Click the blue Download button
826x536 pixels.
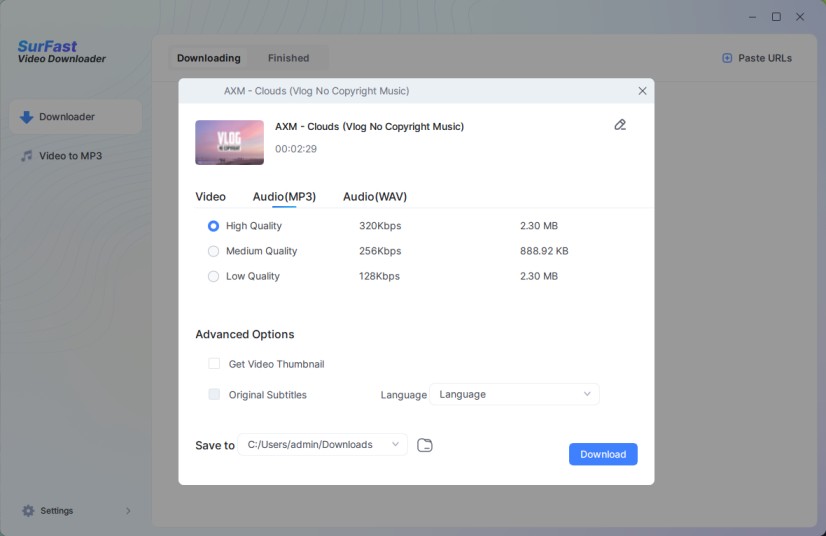pyautogui.click(x=603, y=454)
